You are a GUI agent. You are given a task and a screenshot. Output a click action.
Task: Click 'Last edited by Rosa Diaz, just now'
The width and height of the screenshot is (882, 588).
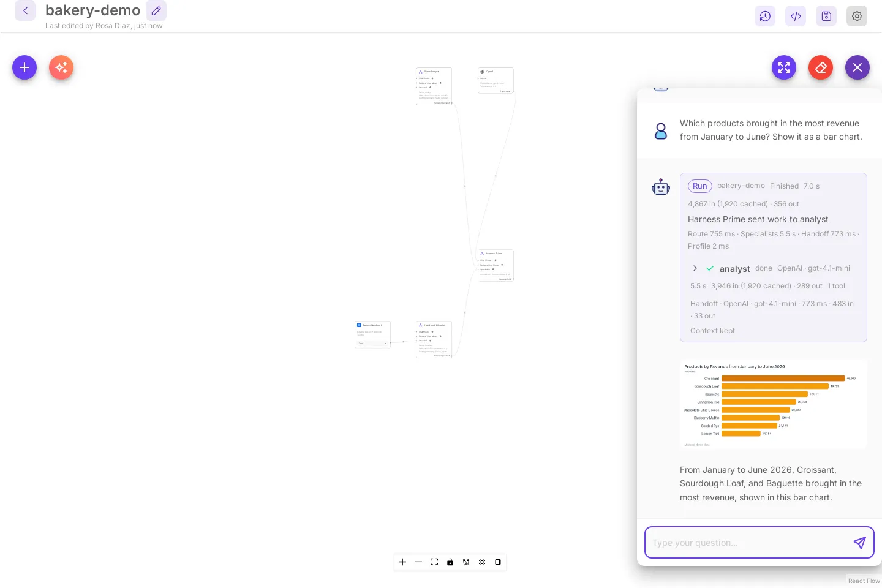click(x=104, y=26)
